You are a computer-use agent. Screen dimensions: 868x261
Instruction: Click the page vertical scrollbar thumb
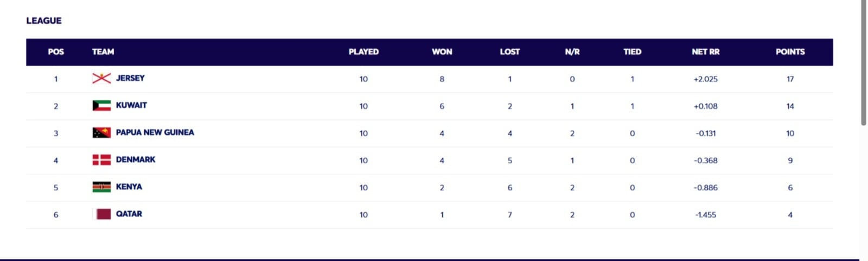coord(864,62)
